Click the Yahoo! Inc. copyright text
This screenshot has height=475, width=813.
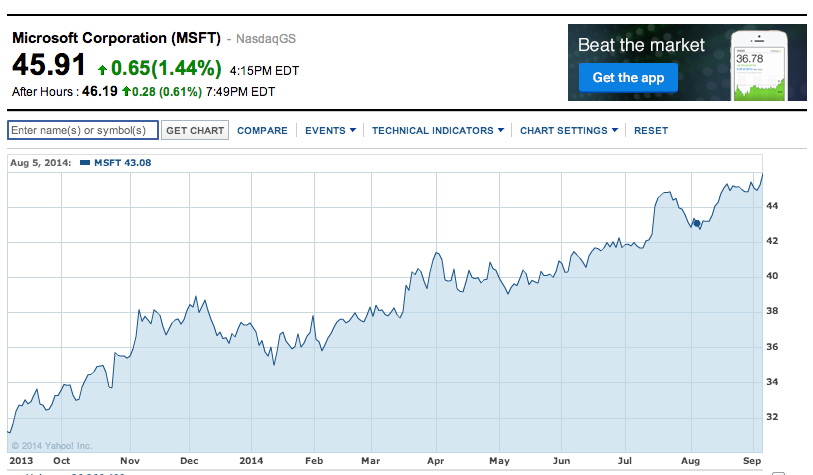52,445
